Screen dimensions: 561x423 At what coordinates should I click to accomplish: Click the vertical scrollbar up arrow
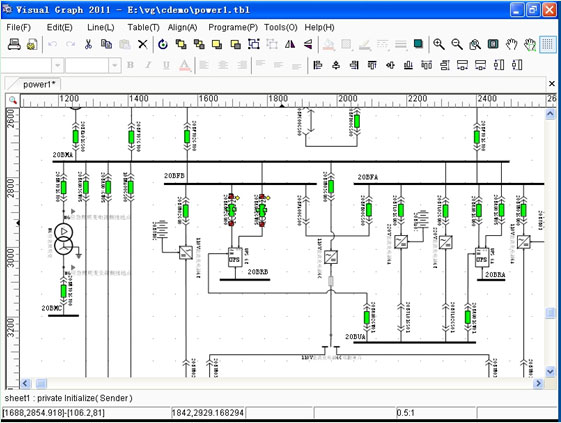click(x=550, y=114)
